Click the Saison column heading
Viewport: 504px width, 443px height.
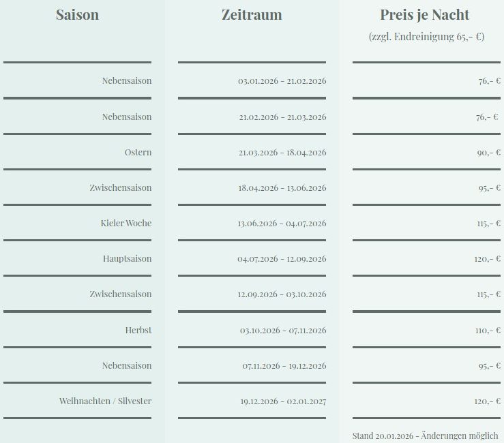[77, 15]
